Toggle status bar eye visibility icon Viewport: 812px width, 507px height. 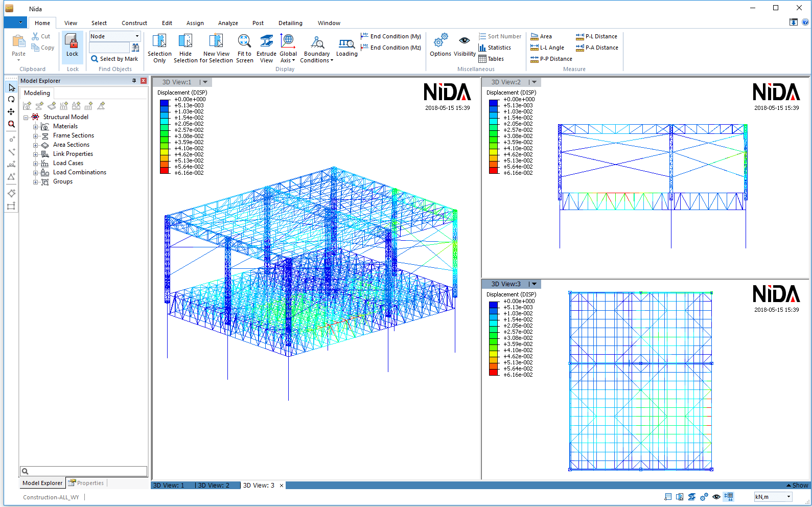coord(716,497)
